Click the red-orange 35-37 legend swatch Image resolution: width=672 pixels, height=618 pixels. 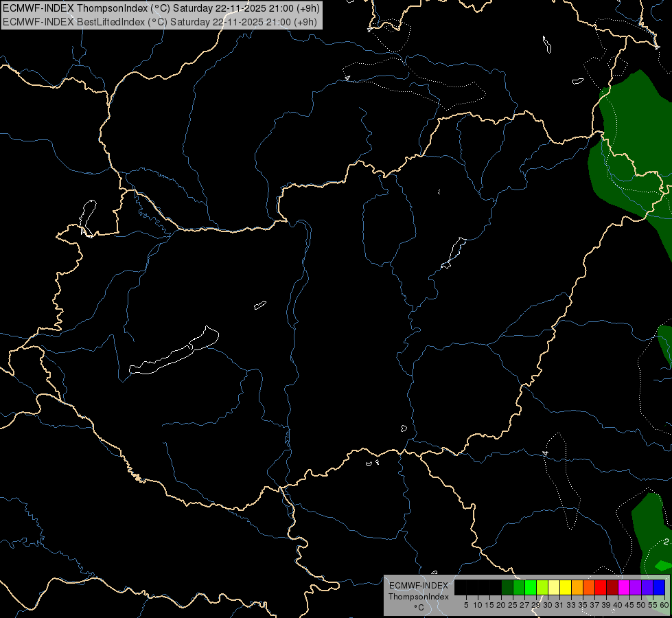tap(589, 587)
